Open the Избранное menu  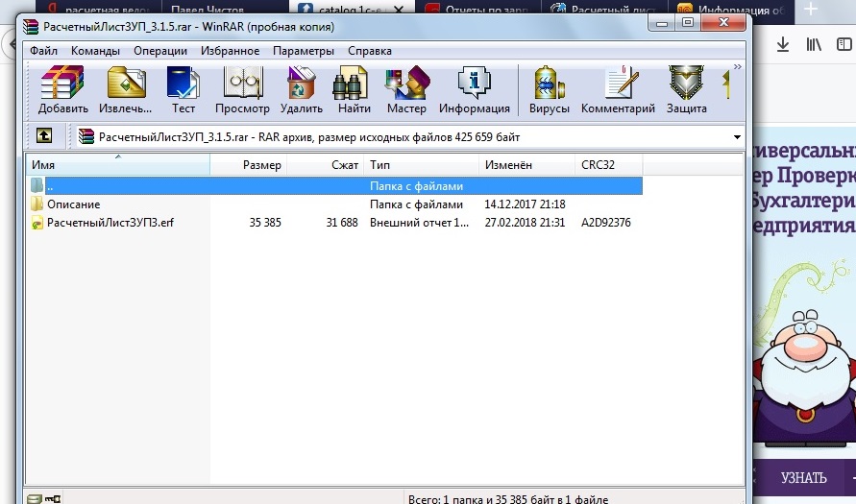point(230,51)
